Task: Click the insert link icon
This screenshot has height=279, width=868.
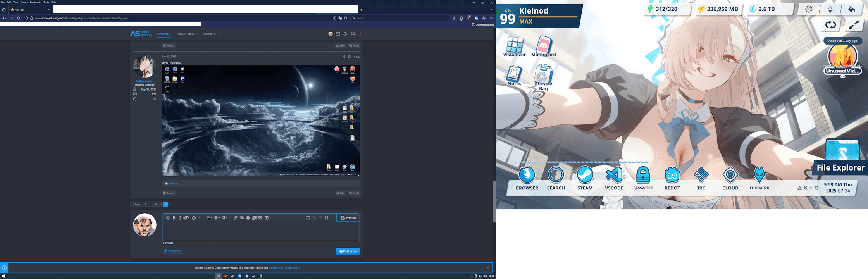Action: 235,218
